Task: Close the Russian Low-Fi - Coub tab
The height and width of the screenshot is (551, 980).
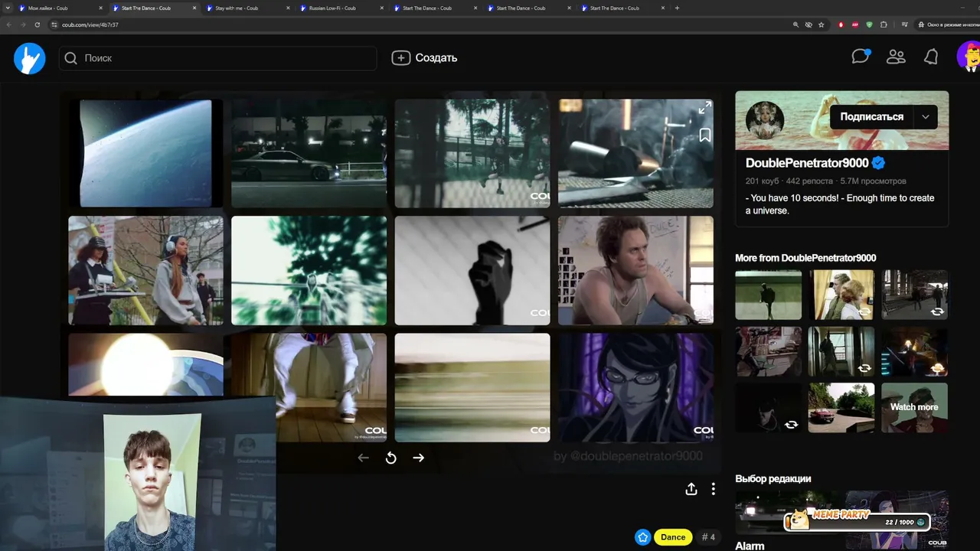Action: [x=382, y=8]
